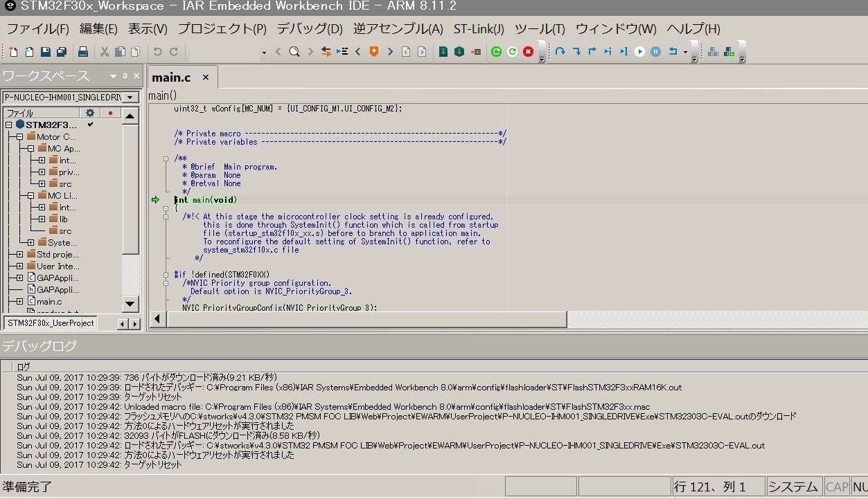Click the Break pause button
The width and height of the screenshot is (868, 499).
656,52
